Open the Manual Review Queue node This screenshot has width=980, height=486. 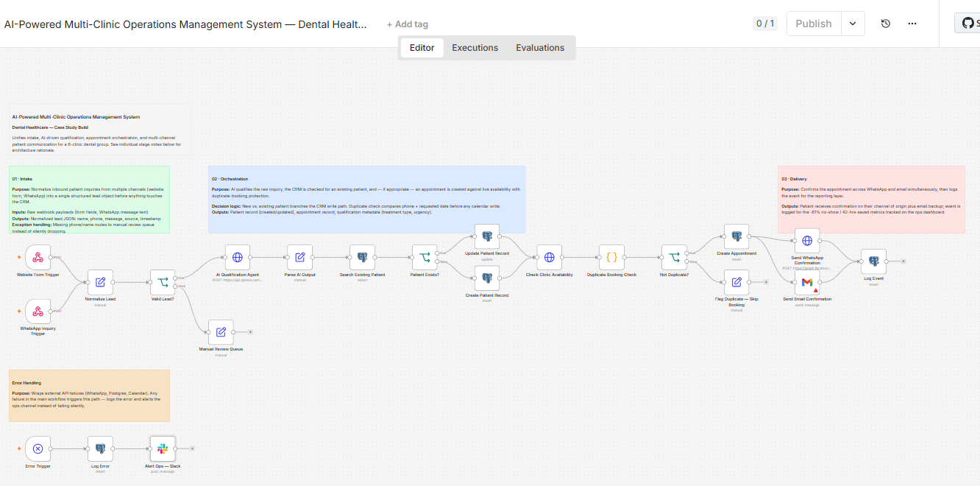221,332
